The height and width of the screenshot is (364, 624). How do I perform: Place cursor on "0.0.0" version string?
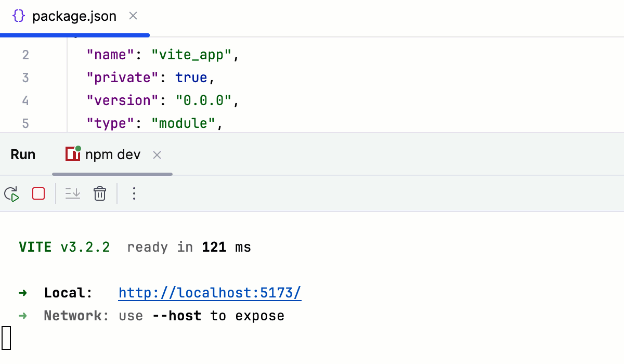point(203,100)
